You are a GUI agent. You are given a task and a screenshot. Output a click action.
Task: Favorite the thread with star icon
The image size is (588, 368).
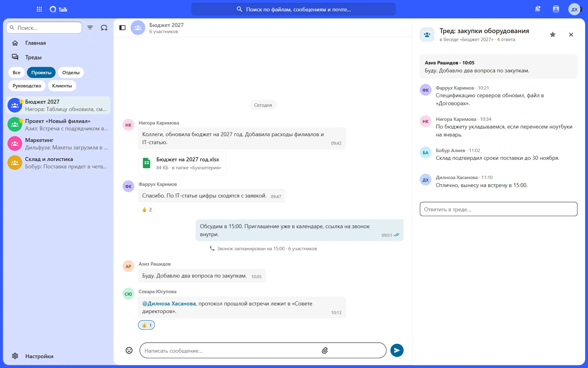point(552,35)
